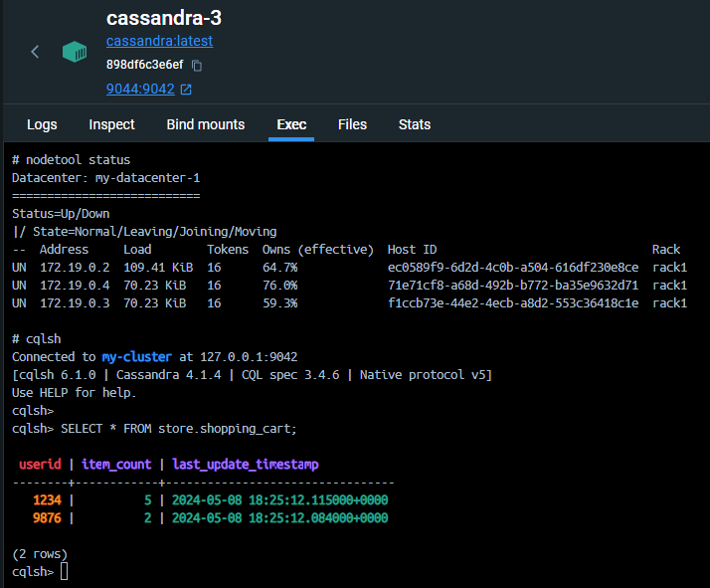
Task: Focus the cqlsh prompt cursor at bottom
Action: 64,572
